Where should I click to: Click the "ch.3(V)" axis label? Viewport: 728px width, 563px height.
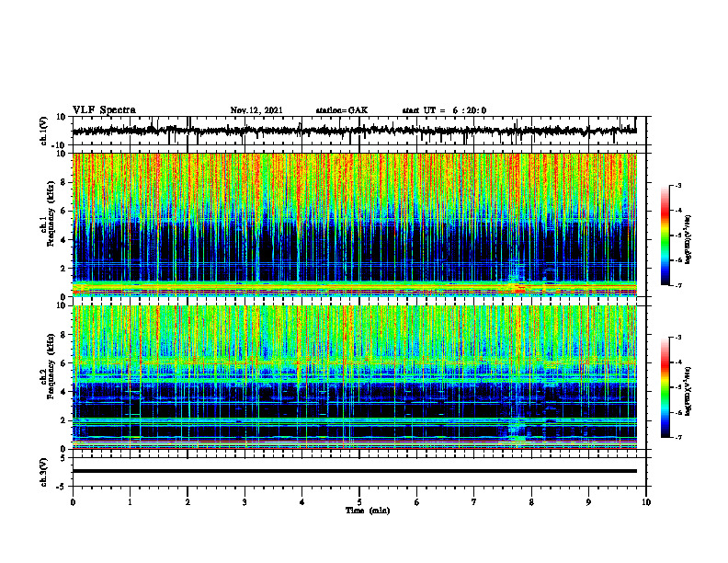pyautogui.click(x=43, y=472)
